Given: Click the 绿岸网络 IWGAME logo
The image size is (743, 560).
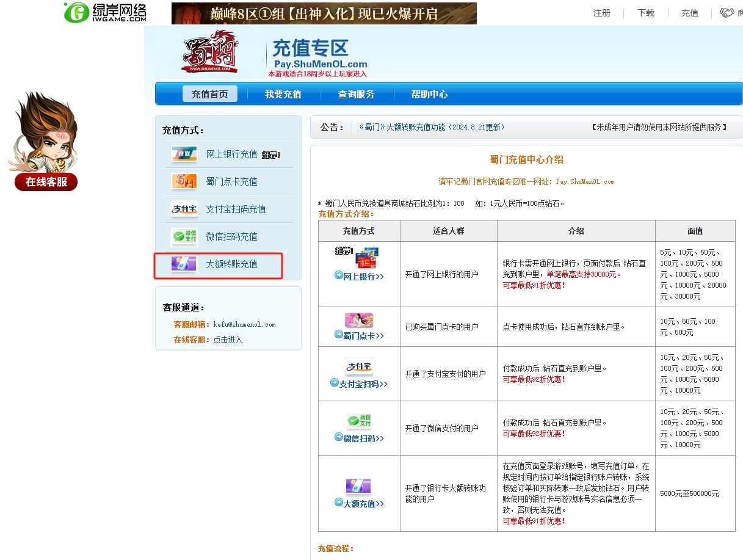Looking at the screenshot, I should click(x=105, y=12).
